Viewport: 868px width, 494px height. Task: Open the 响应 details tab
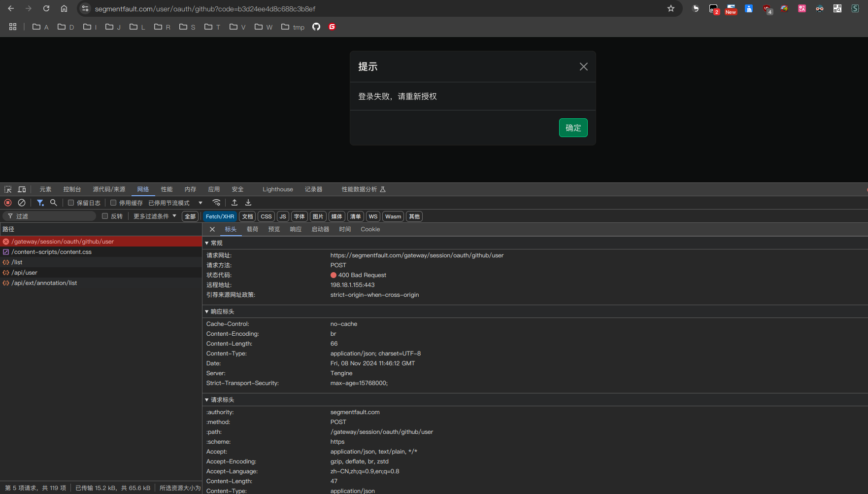tap(296, 229)
